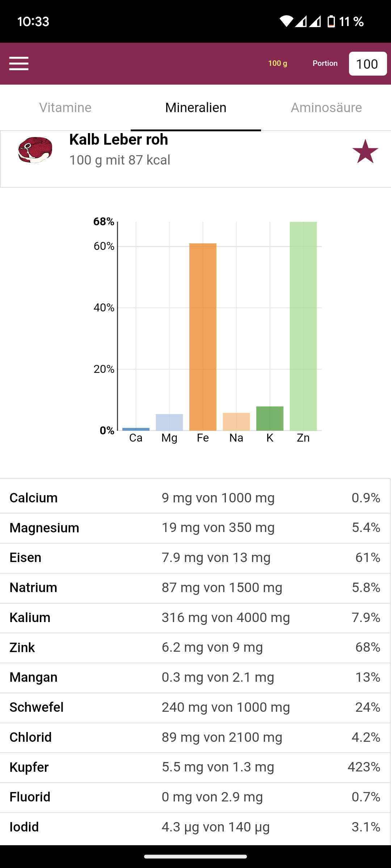Select the 100 g unit option
Screen dimensions: 391x868
click(x=277, y=63)
